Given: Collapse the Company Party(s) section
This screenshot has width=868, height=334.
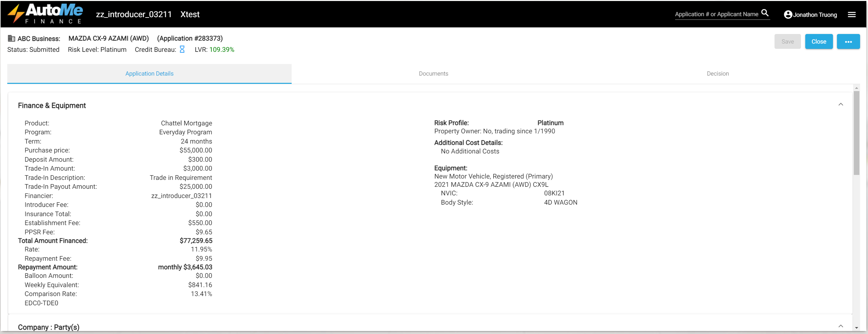Looking at the screenshot, I should [841, 326].
